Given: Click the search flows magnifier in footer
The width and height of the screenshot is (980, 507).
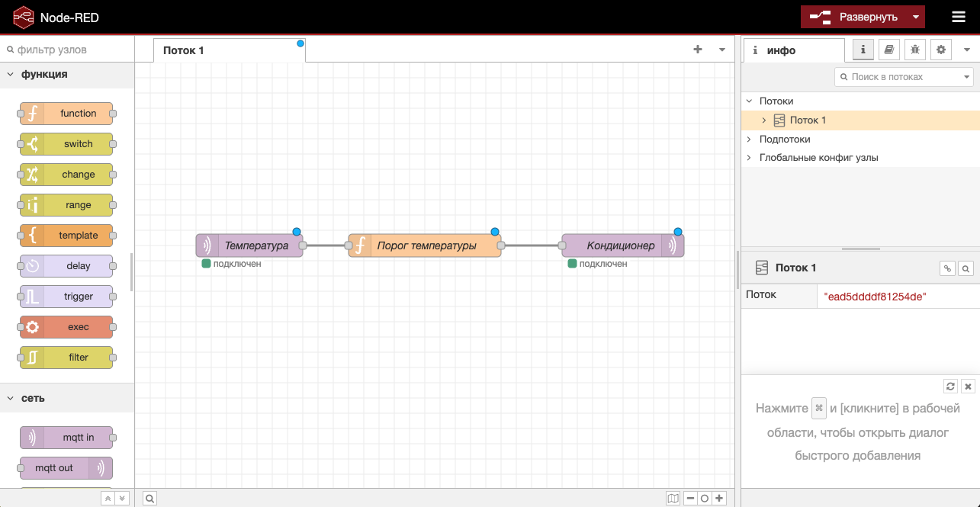Looking at the screenshot, I should pos(150,498).
